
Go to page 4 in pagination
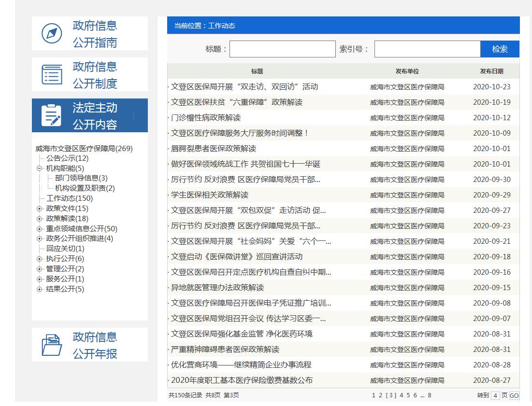401,395
